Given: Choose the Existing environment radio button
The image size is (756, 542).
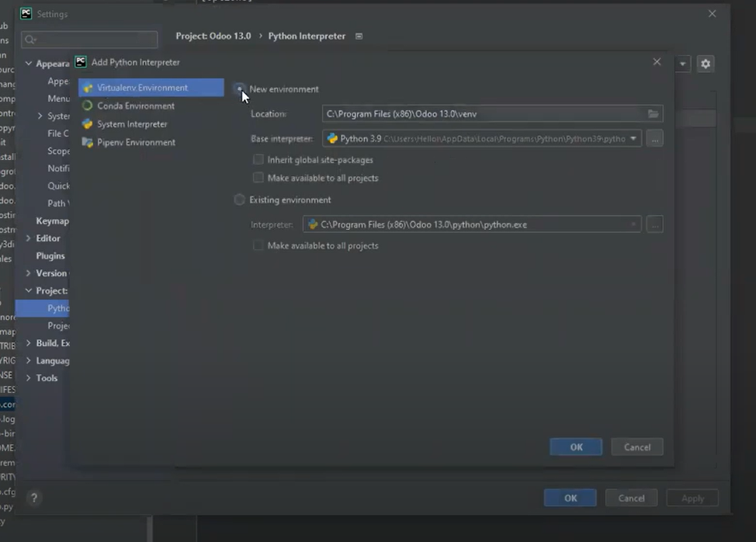Looking at the screenshot, I should click(x=239, y=200).
